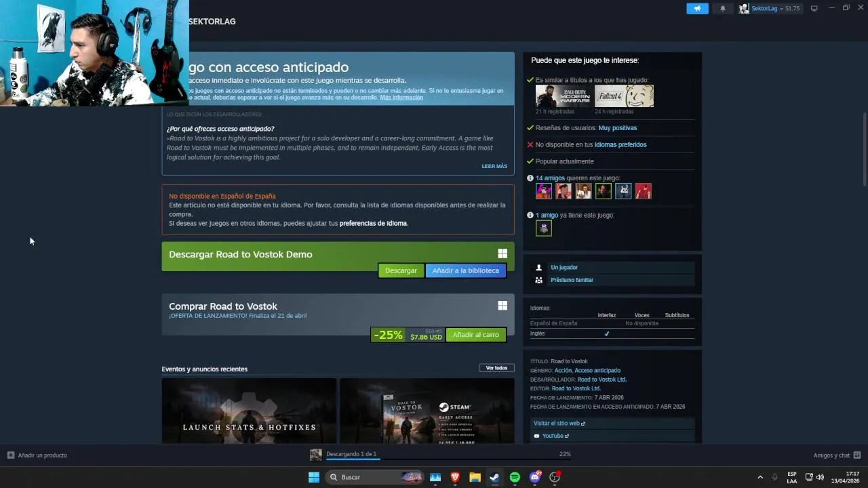Click the plus icon beside Añadir un producto
The height and width of the screenshot is (488, 868).
click(x=10, y=455)
